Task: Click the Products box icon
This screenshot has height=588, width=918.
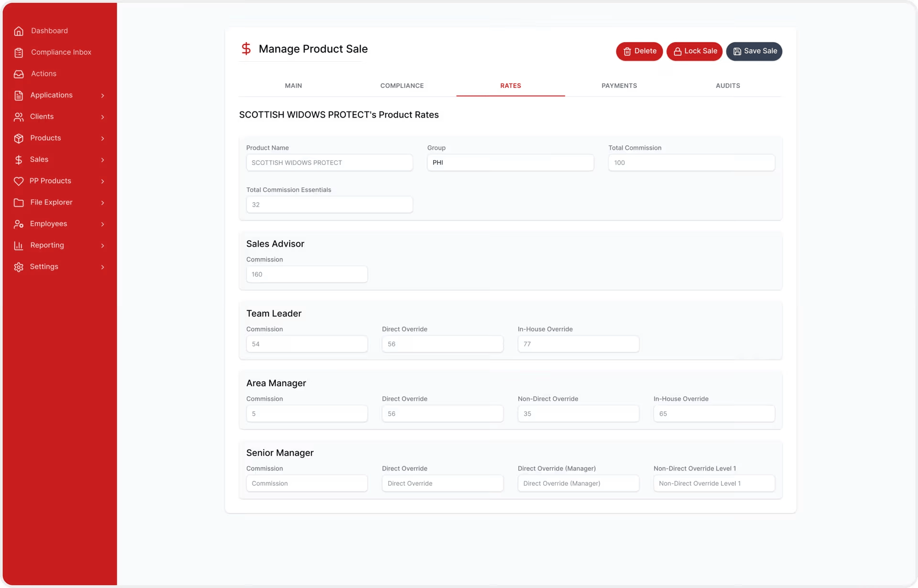Action: click(19, 139)
